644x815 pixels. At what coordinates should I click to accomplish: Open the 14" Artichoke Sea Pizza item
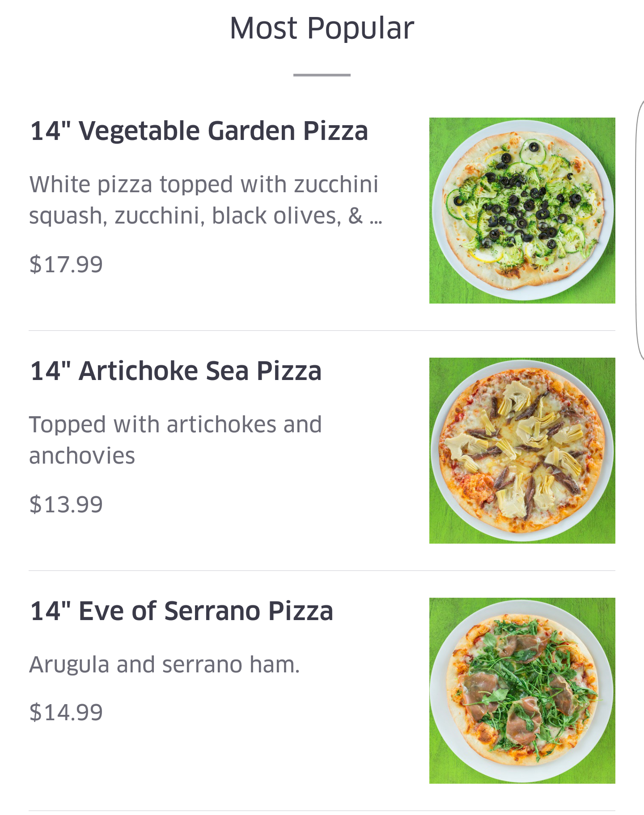point(176,371)
